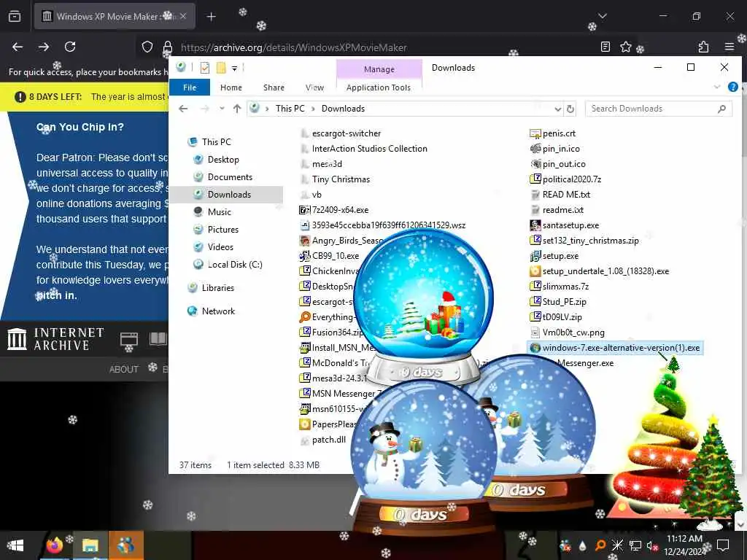Expand the Explorer address bar history dropdown
This screenshot has height=560, width=747.
click(x=558, y=109)
